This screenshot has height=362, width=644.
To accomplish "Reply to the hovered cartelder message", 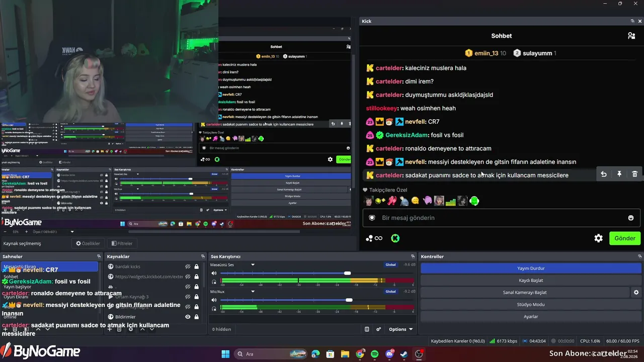I will [604, 174].
